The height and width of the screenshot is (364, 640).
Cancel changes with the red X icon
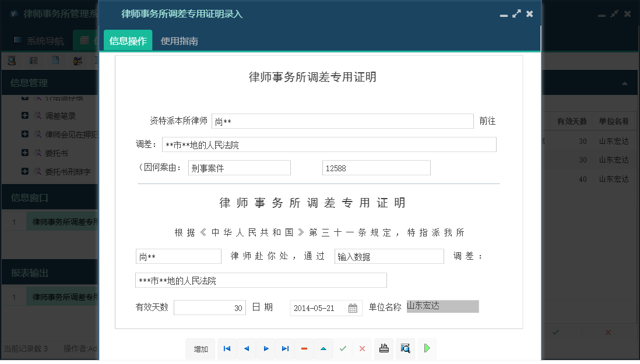point(361,349)
